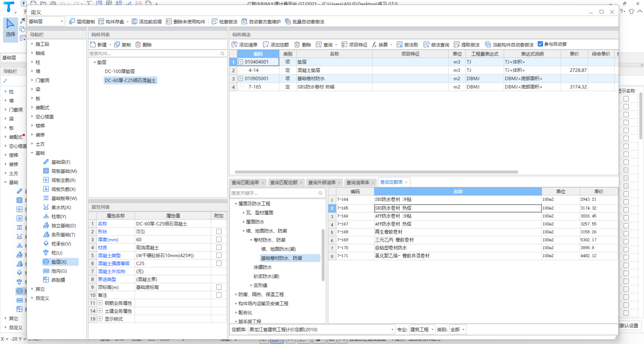Click the 提取做法 icon
The height and width of the screenshot is (344, 644).
pyautogui.click(x=457, y=45)
